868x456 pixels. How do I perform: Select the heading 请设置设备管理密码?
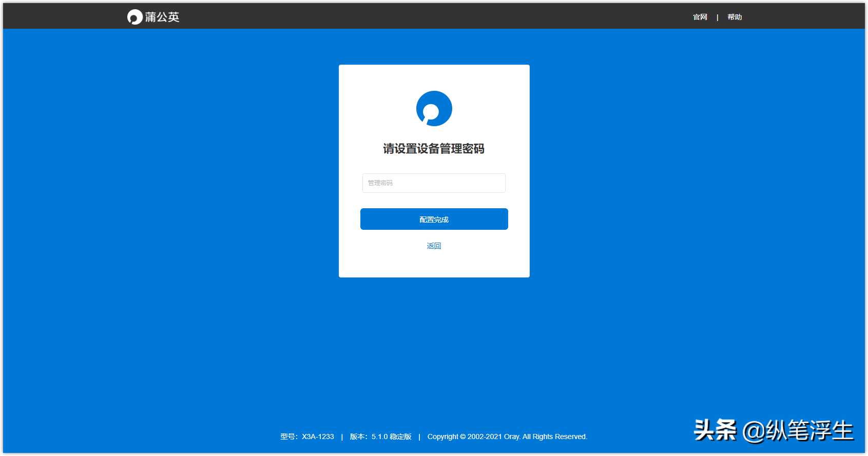click(x=434, y=149)
